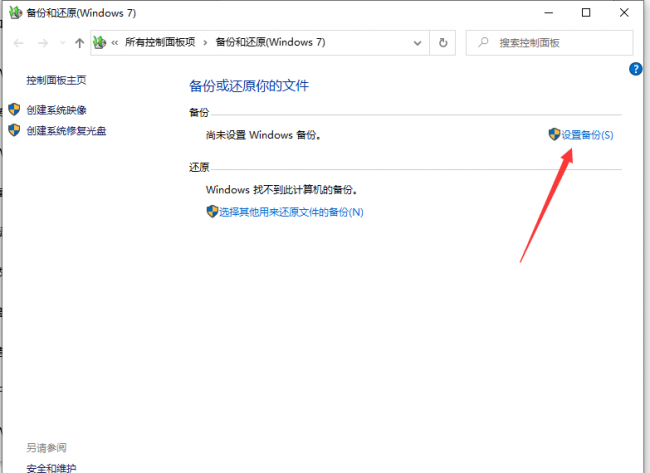Open help with the blue question icon

click(x=635, y=69)
